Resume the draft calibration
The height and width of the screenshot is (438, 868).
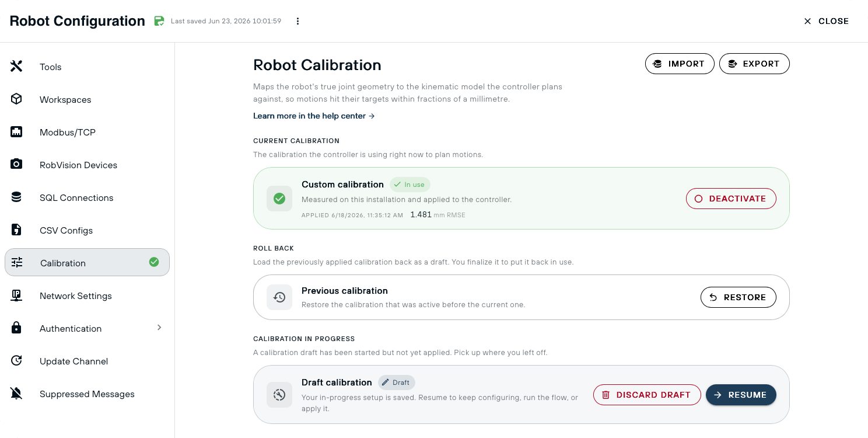click(741, 395)
